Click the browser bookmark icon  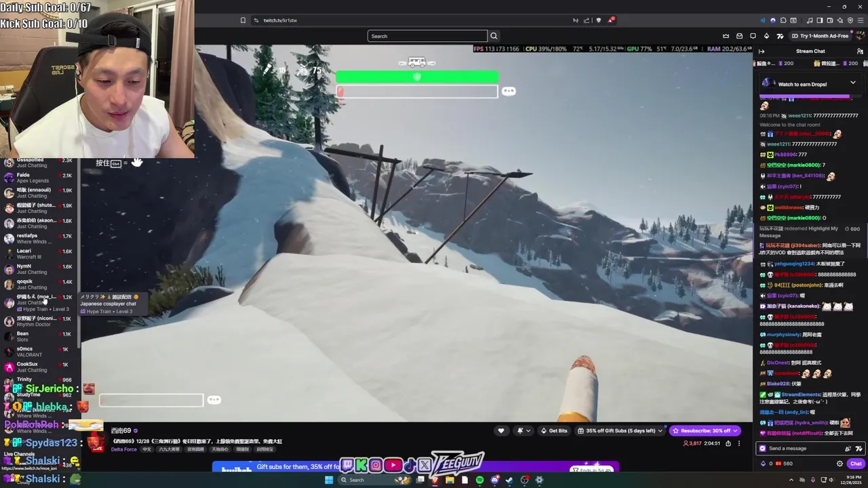pos(243,20)
